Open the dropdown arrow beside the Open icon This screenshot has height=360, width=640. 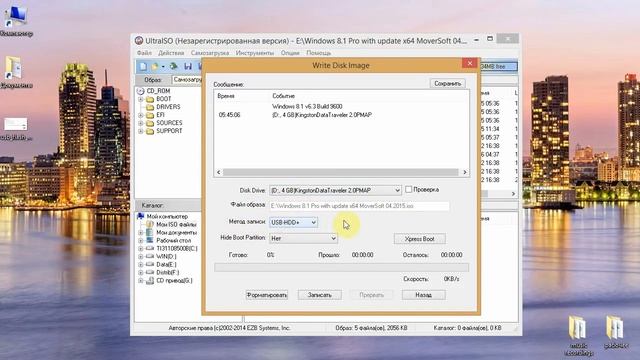(x=163, y=67)
